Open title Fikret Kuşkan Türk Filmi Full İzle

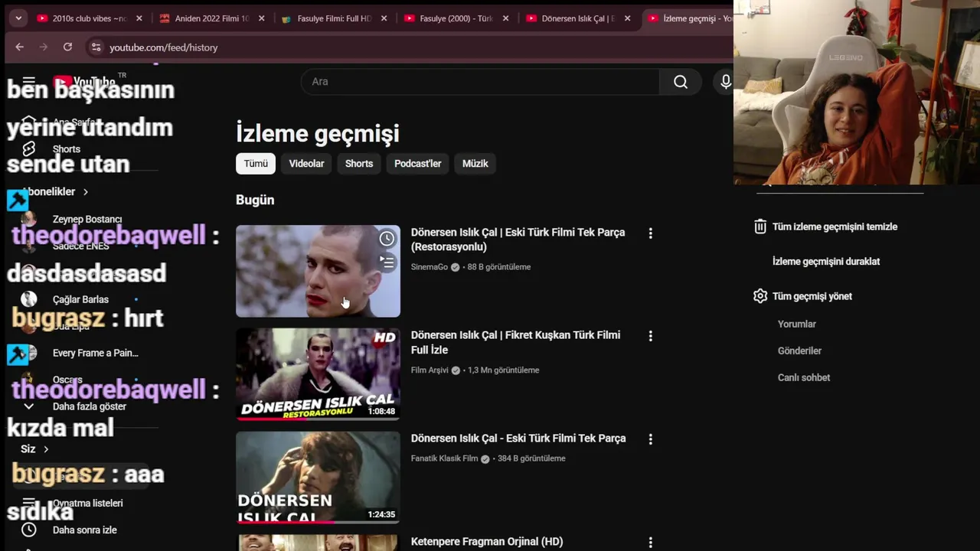pos(515,343)
